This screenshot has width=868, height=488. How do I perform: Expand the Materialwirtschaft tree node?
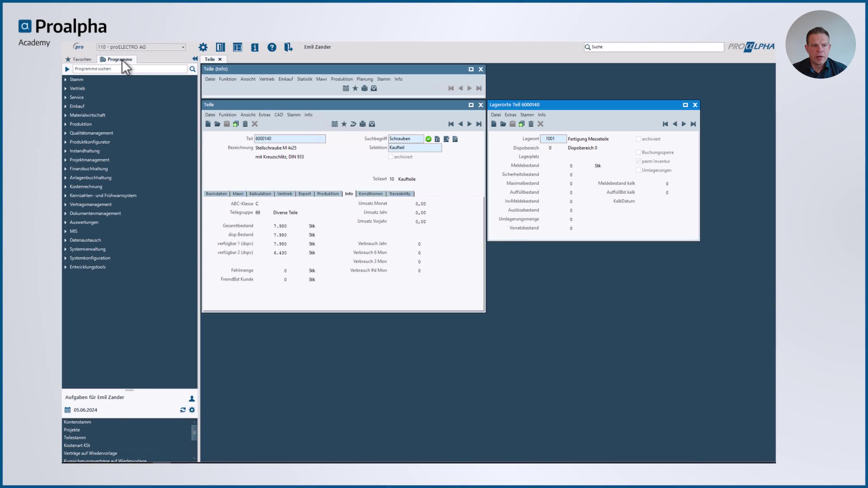tap(66, 115)
